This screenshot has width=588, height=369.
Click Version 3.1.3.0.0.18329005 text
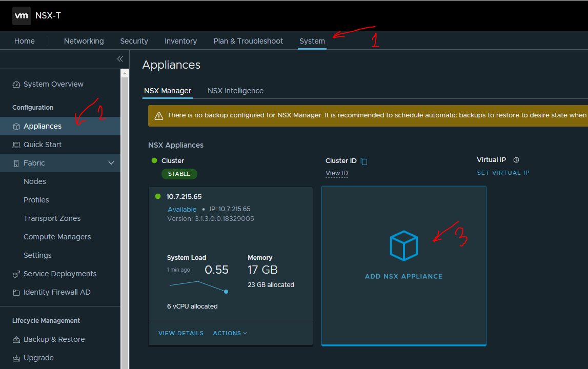210,219
